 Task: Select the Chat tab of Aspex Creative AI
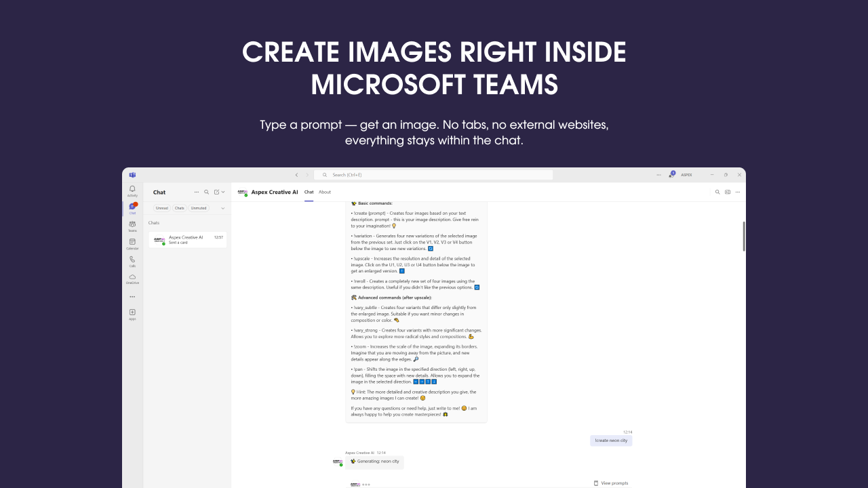pos(309,192)
